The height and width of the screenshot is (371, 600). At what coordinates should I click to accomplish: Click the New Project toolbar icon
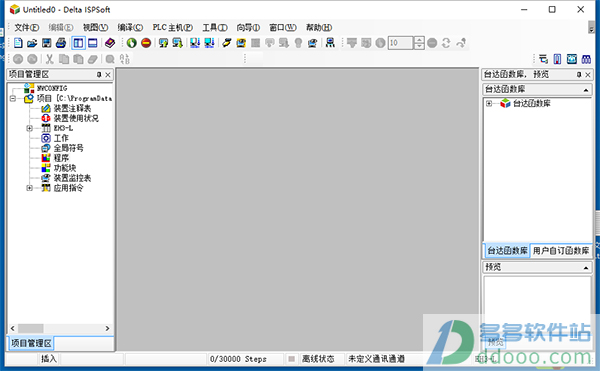pos(18,43)
